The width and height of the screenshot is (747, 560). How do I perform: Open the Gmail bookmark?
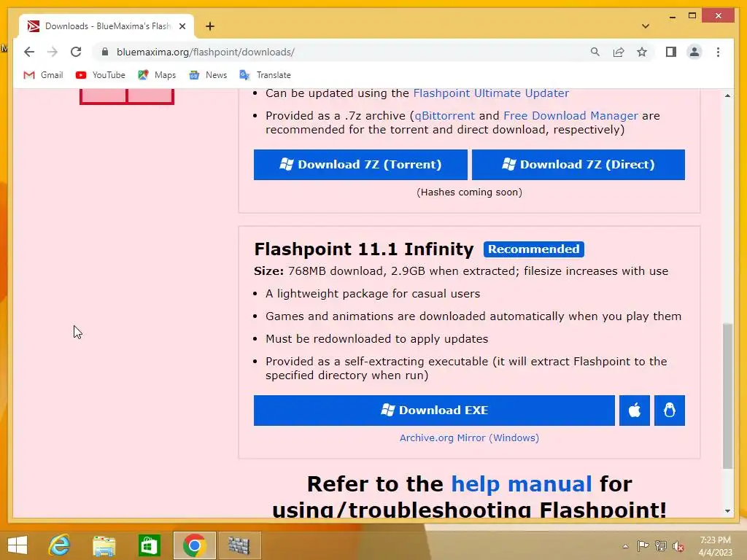pos(43,75)
